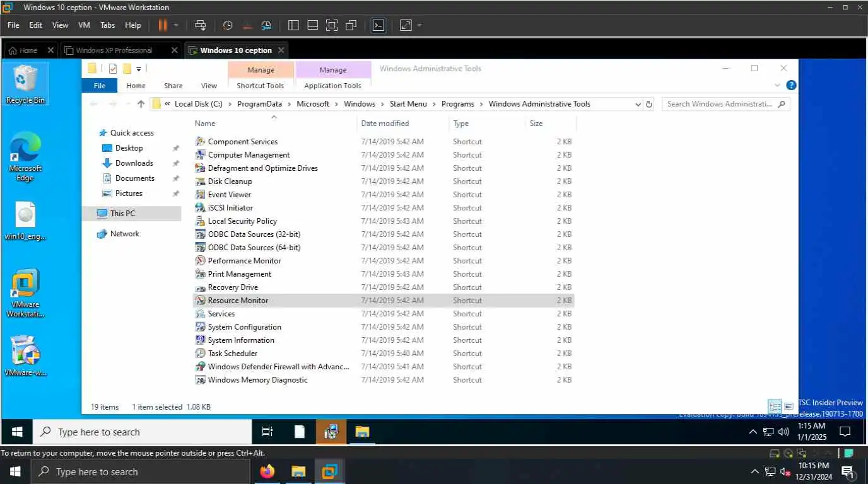Screen dimensions: 868x484
Task: Select the Performance Monitor shortcut icon
Action: 200,261
